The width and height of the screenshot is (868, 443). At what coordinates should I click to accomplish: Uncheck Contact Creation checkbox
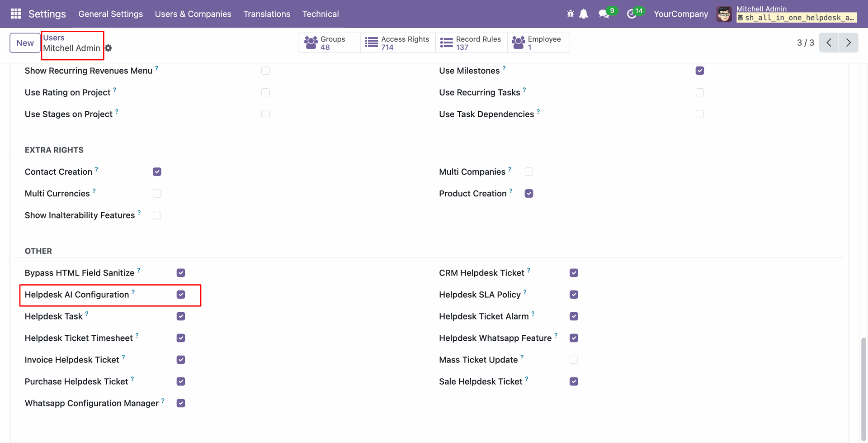coord(157,171)
